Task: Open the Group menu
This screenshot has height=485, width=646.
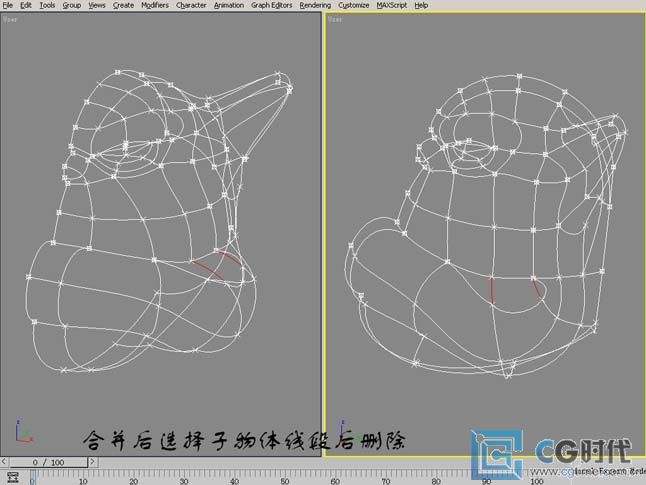Action: coord(72,5)
